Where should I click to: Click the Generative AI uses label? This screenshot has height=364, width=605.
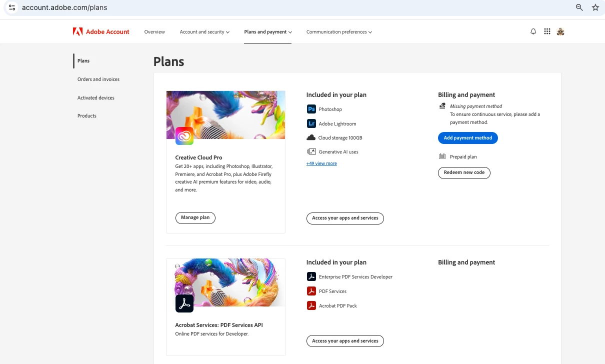coord(338,152)
